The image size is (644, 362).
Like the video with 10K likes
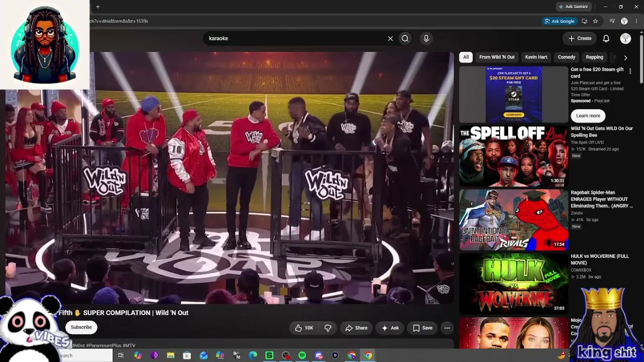pos(303,328)
